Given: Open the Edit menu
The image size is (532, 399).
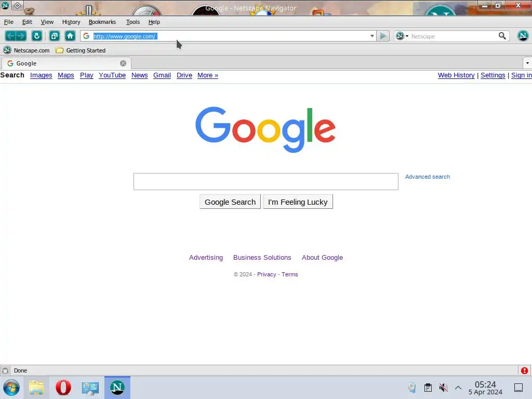Looking at the screenshot, I should coord(27,22).
